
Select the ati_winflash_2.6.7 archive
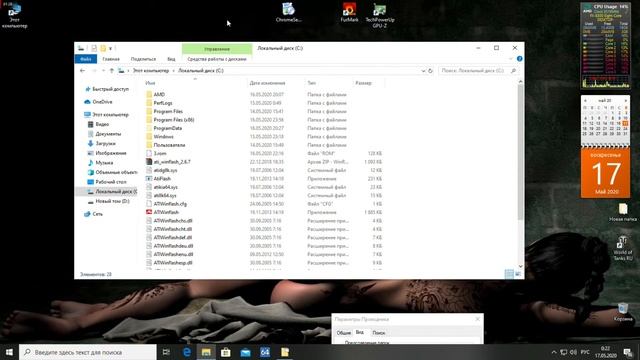pyautogui.click(x=172, y=162)
